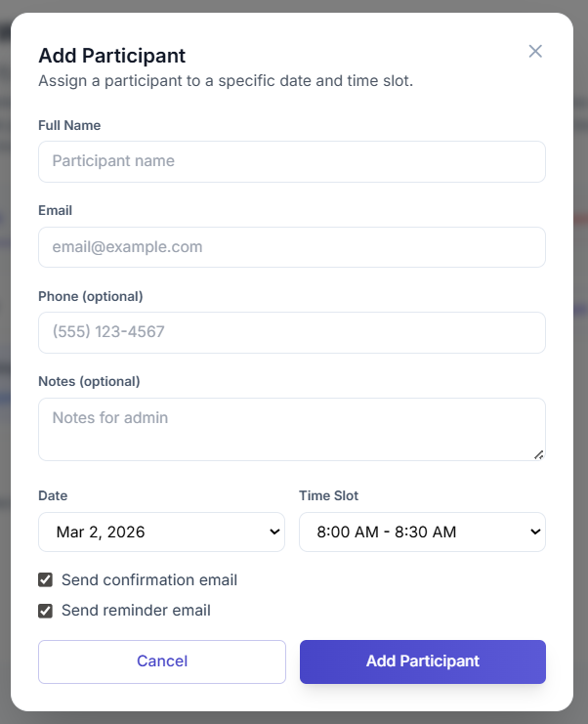Click the "Phone (optional)" label
Image resolution: width=588 pixels, height=724 pixels.
pyautogui.click(x=91, y=296)
